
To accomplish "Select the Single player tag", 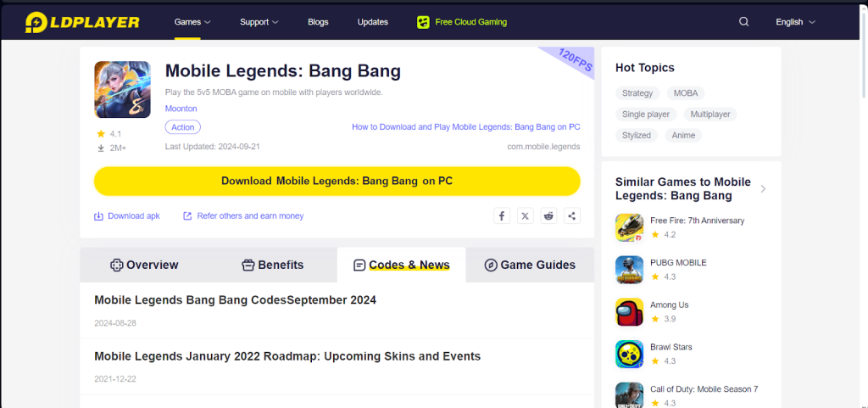I will (645, 114).
